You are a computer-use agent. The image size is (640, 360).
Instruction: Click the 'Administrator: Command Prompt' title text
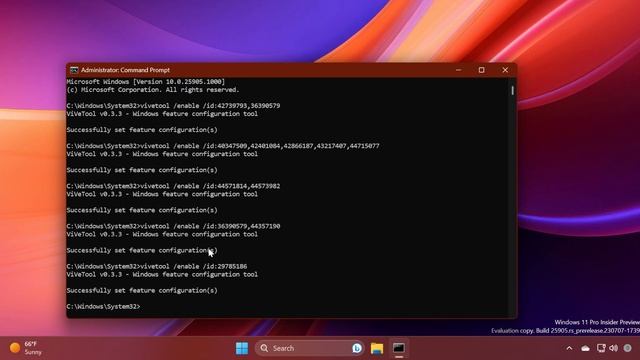point(125,70)
